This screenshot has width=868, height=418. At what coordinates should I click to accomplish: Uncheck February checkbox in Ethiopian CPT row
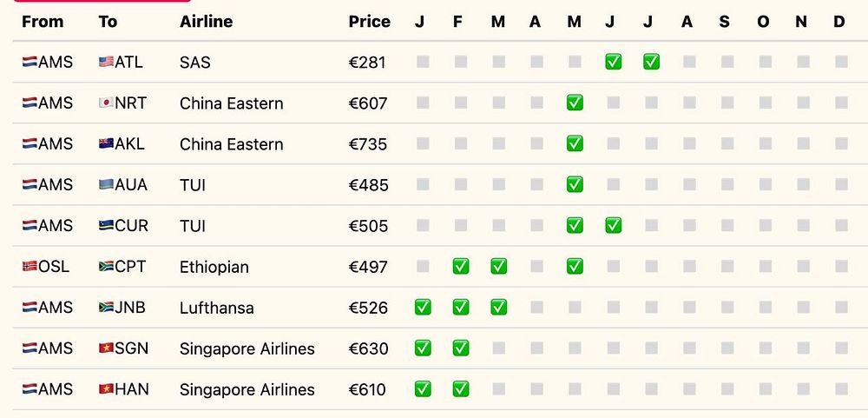pos(461,266)
